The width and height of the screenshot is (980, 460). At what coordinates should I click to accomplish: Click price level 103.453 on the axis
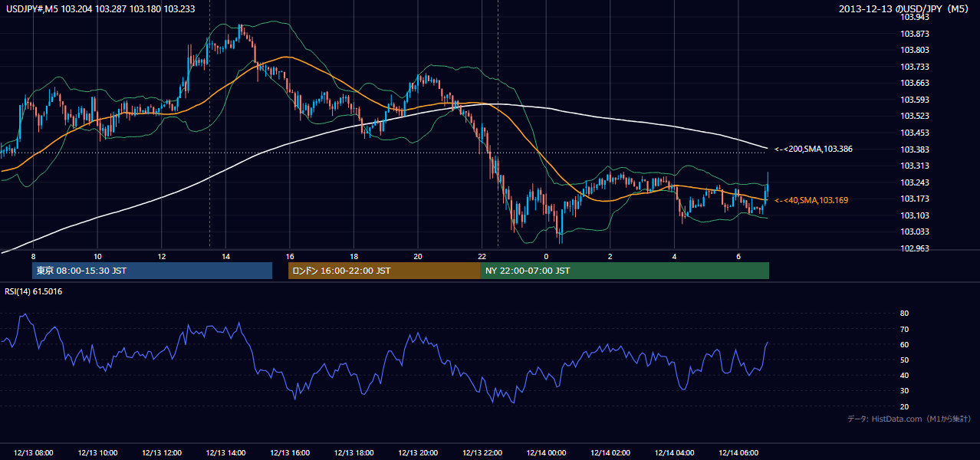tap(914, 133)
